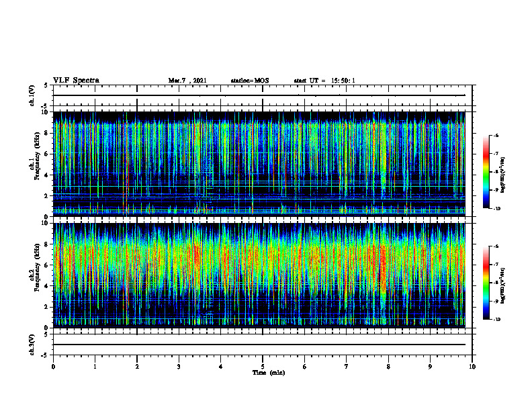The image size is (532, 411).
Task: Click the "-6" label on ch.2 color bar
Action: (x=496, y=246)
